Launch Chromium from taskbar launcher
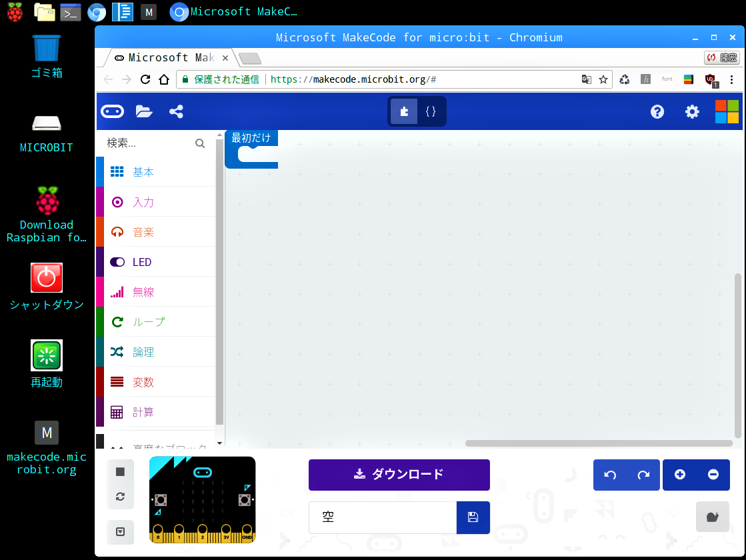746x560 pixels. [x=97, y=12]
